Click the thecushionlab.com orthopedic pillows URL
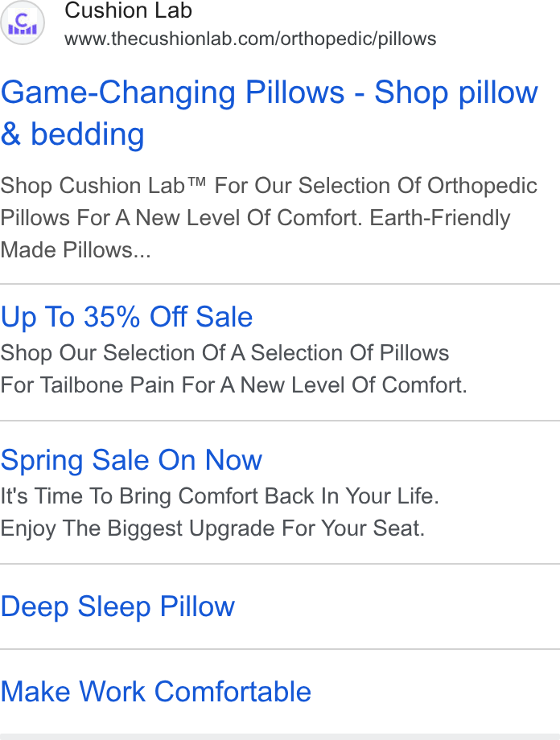This screenshot has width=560, height=740. click(250, 39)
